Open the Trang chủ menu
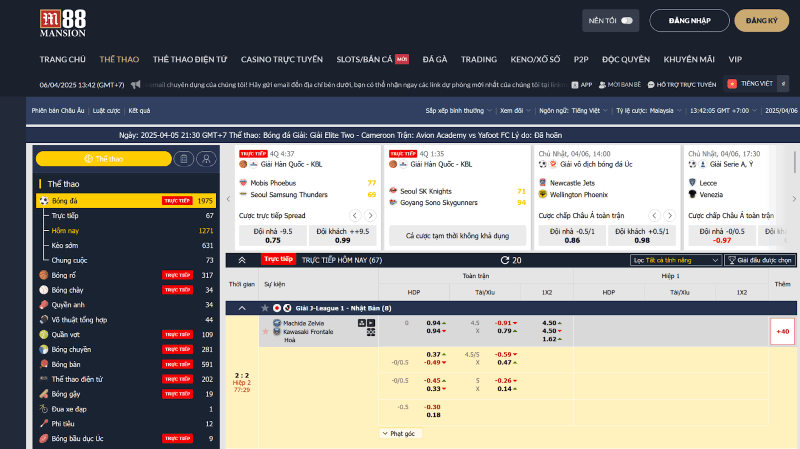The image size is (800, 449). click(63, 59)
